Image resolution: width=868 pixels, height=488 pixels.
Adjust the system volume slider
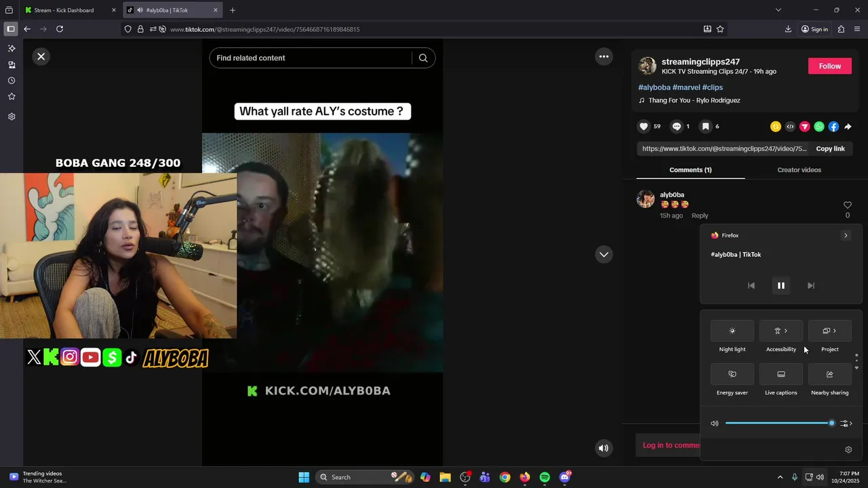[780, 424]
